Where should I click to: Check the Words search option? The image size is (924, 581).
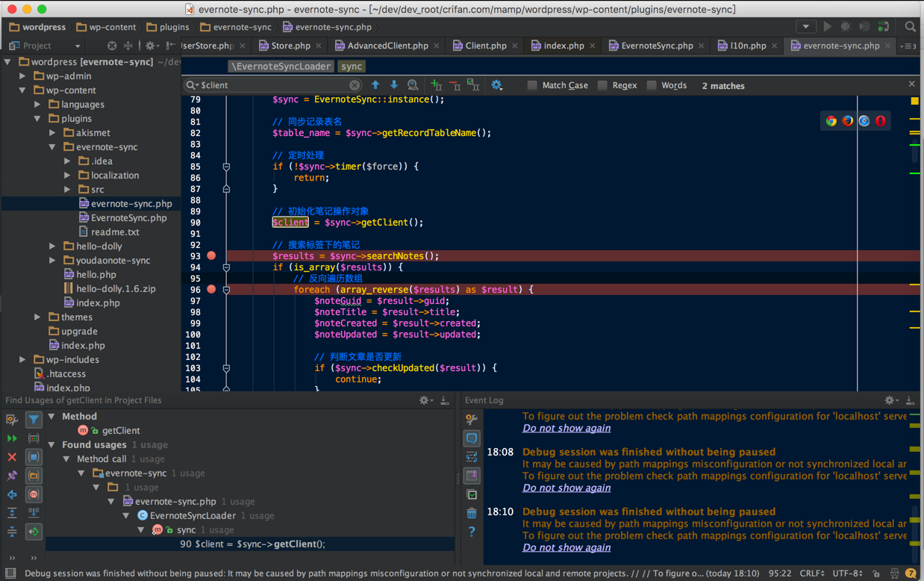(x=652, y=85)
